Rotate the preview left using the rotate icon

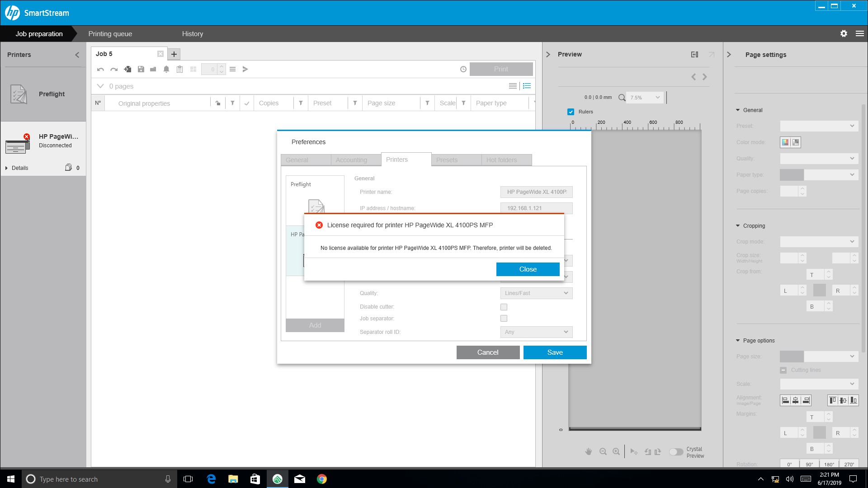pos(648,451)
